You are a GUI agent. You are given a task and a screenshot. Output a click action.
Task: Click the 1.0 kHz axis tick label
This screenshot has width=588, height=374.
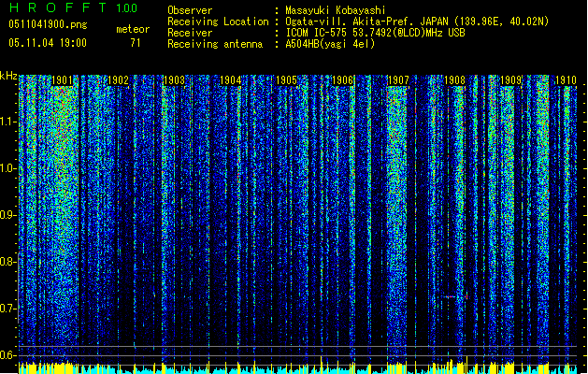pos(8,168)
